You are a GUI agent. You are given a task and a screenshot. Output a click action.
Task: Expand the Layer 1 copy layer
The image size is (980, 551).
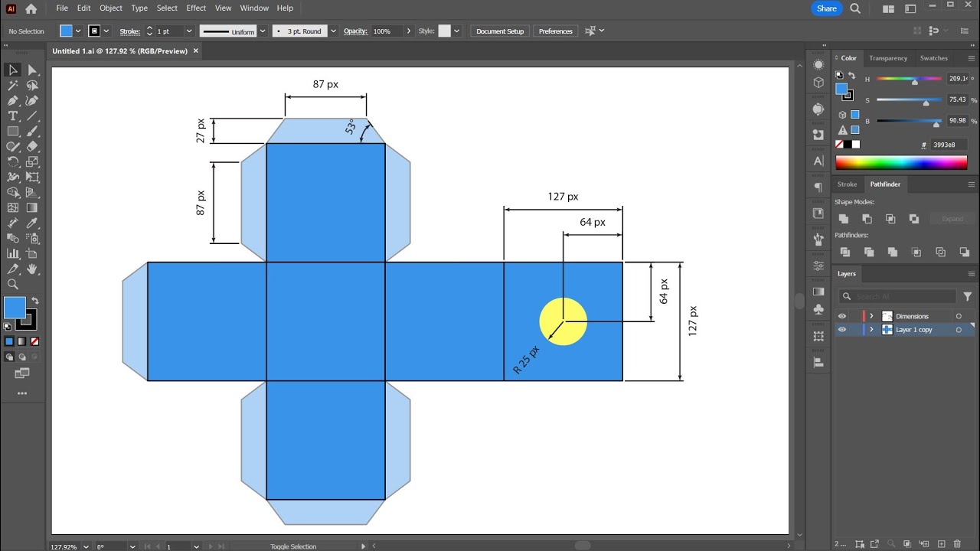871,330
